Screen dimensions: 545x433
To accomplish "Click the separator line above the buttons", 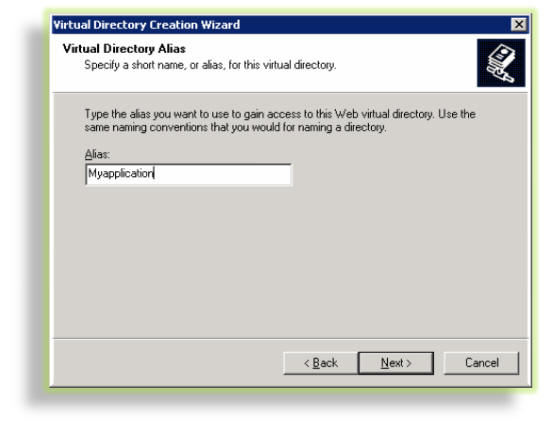I will [x=290, y=338].
